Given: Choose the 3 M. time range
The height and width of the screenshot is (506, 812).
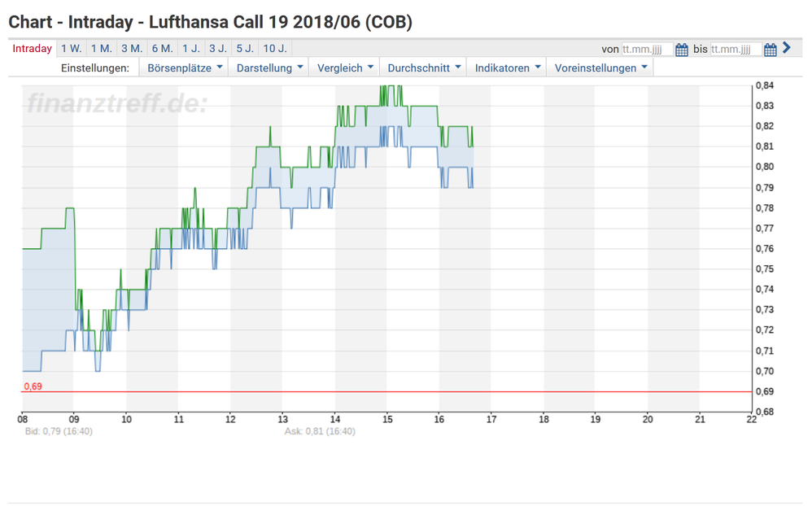Looking at the screenshot, I should click(132, 49).
